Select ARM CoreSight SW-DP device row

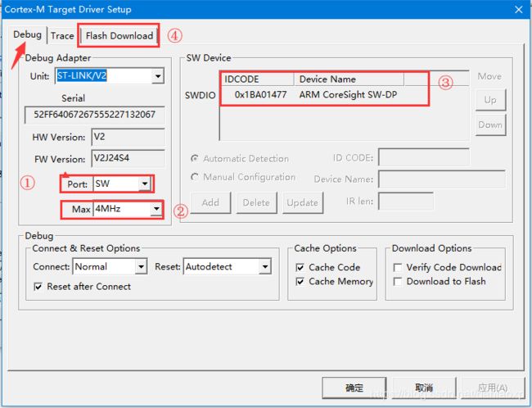click(x=348, y=94)
